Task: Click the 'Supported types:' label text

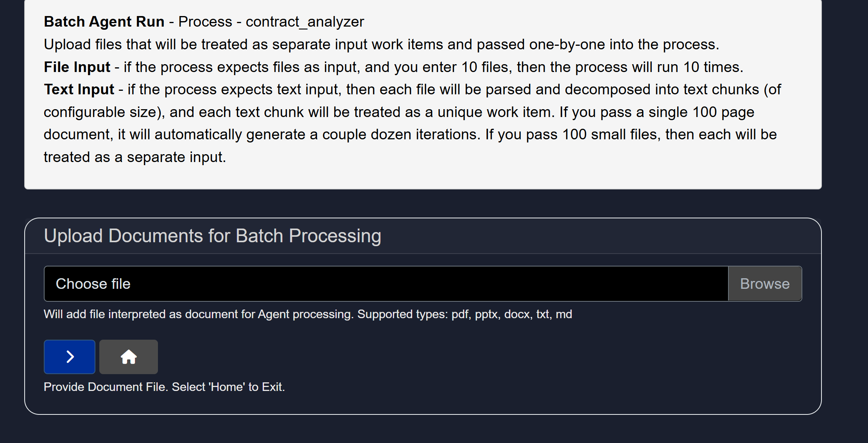Action: click(402, 314)
